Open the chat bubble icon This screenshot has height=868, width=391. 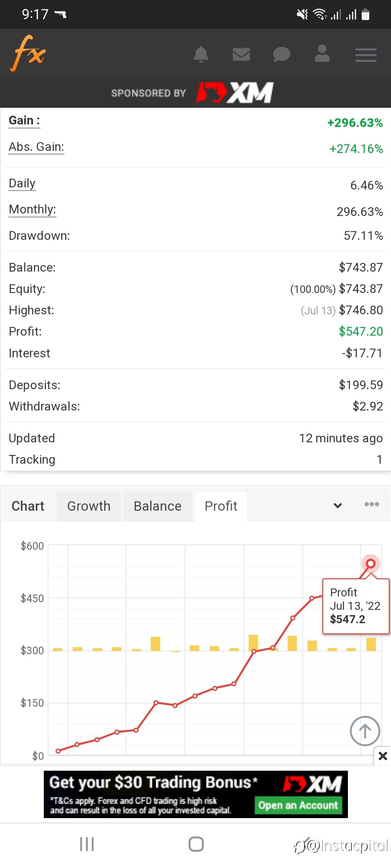pos(282,55)
